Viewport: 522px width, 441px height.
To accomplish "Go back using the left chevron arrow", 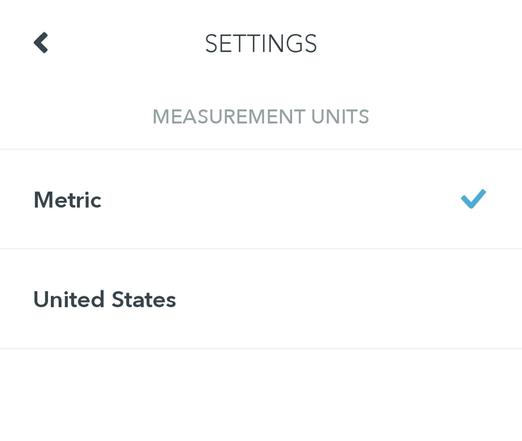I will 41,43.
